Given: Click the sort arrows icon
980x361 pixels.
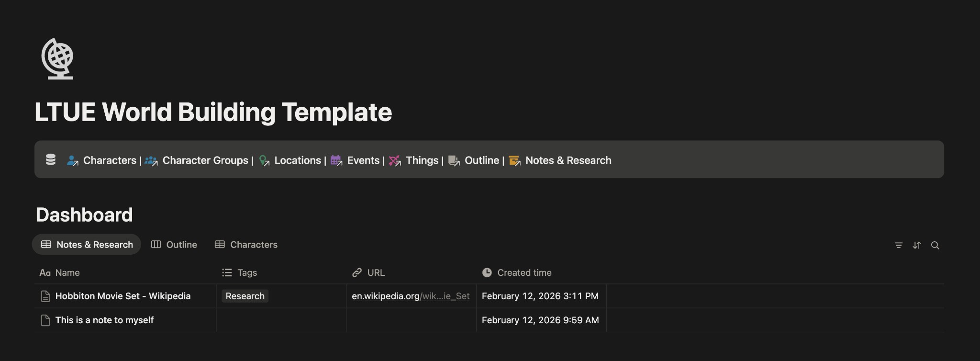Looking at the screenshot, I should click(916, 245).
